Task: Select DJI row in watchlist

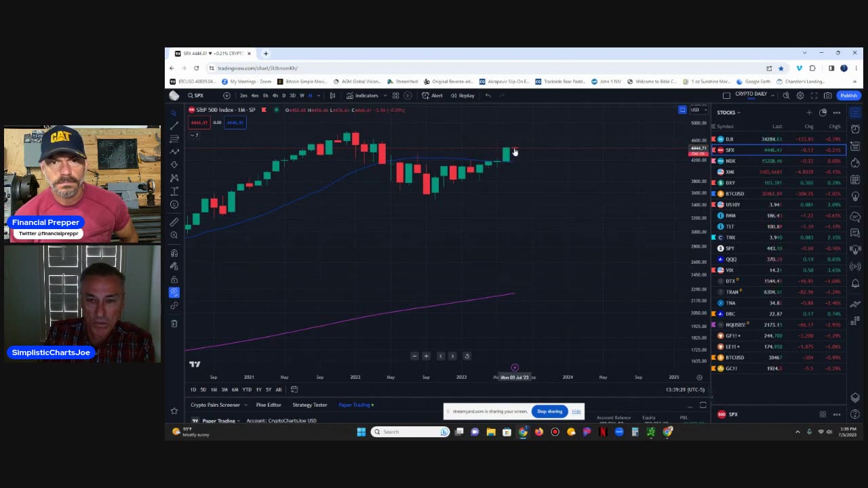Action: tap(778, 139)
